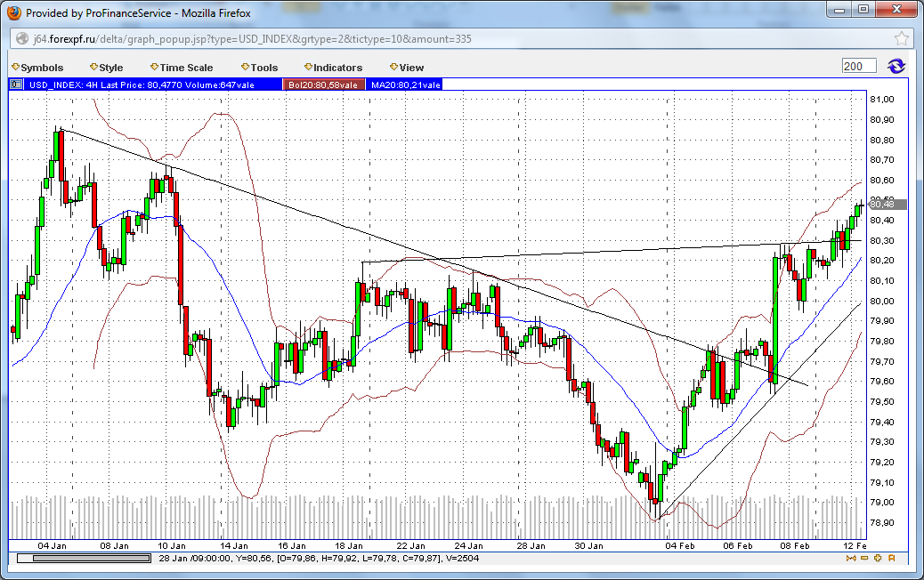924x580 pixels.
Task: Open the Tools menu
Action: [x=259, y=68]
